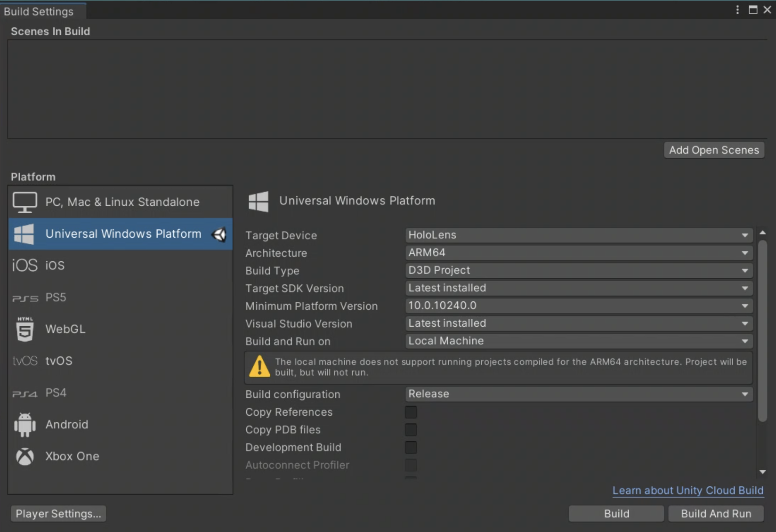Screen dimensions: 776x532
Task: Enable the Copy PDB files checkbox
Action: 411,430
